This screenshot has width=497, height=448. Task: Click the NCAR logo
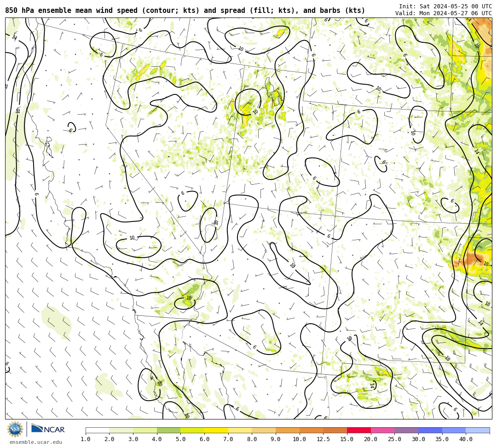click(48, 429)
